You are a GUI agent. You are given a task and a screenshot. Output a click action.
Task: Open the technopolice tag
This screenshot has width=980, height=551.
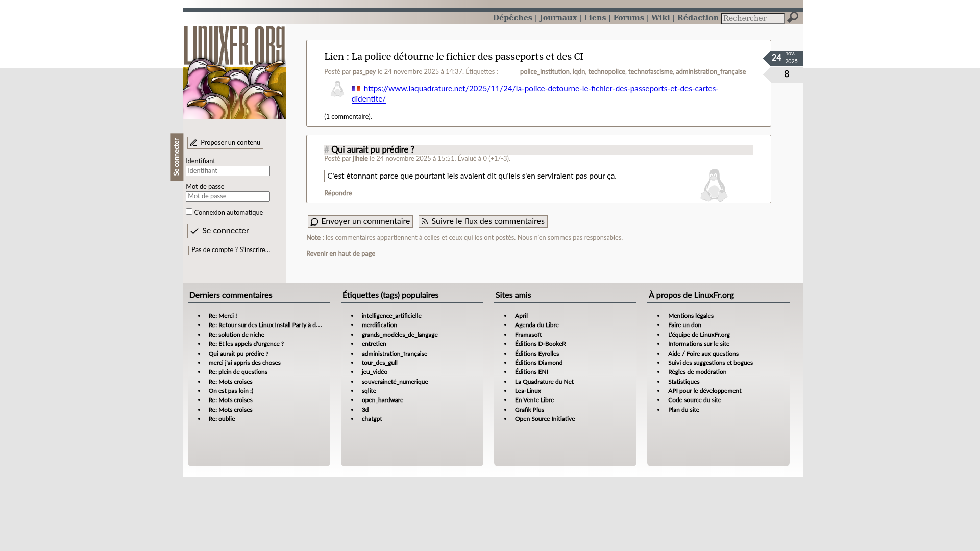click(606, 72)
